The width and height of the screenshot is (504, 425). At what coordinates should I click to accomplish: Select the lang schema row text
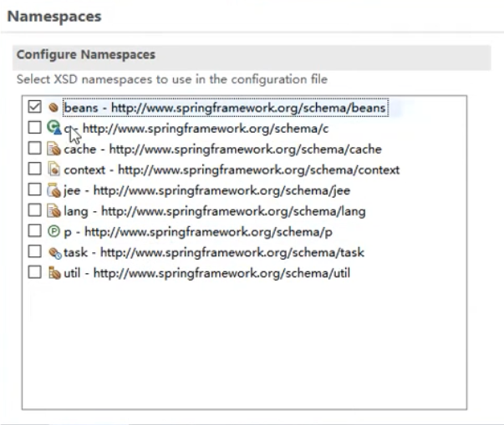pos(215,211)
